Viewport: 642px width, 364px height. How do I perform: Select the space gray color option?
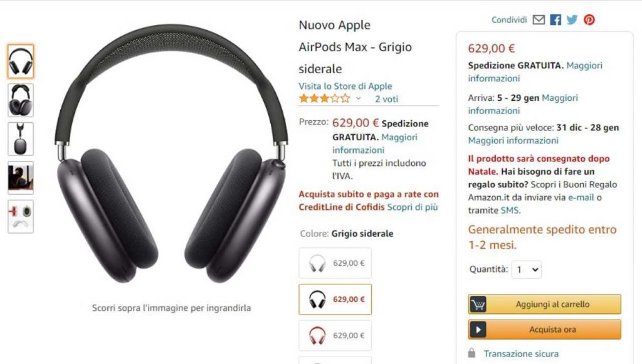335,299
